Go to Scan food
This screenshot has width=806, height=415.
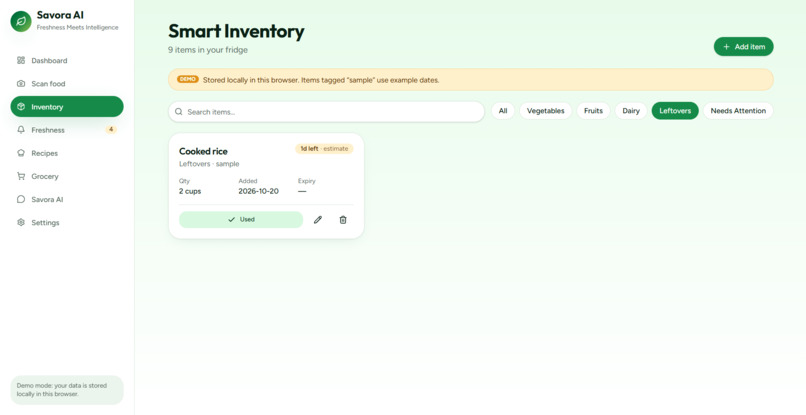coord(67,83)
